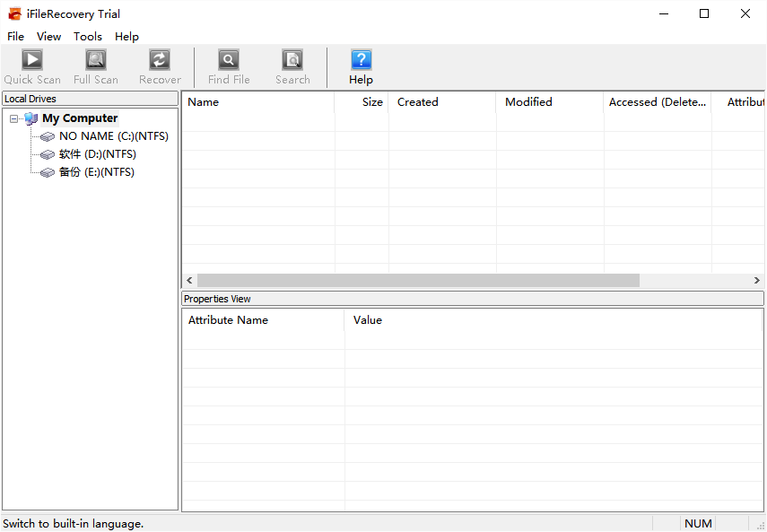767x532 pixels.
Task: Click the drive icon beside NO NAME (C:)
Action: coord(47,137)
